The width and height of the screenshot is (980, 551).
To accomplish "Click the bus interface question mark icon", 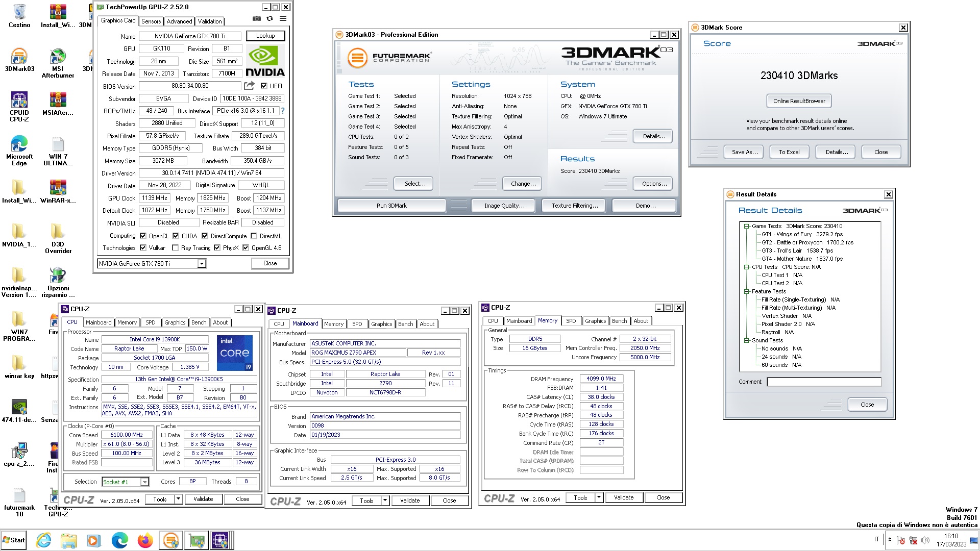I will [283, 111].
